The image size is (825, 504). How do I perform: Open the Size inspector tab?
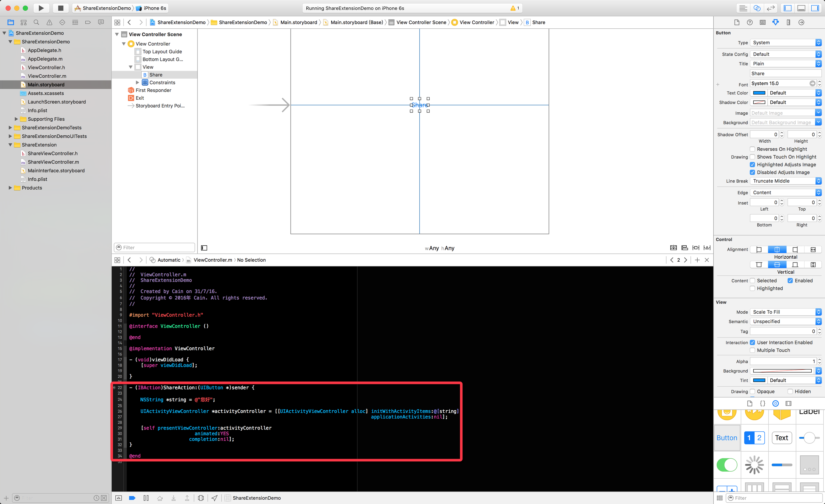coord(788,22)
